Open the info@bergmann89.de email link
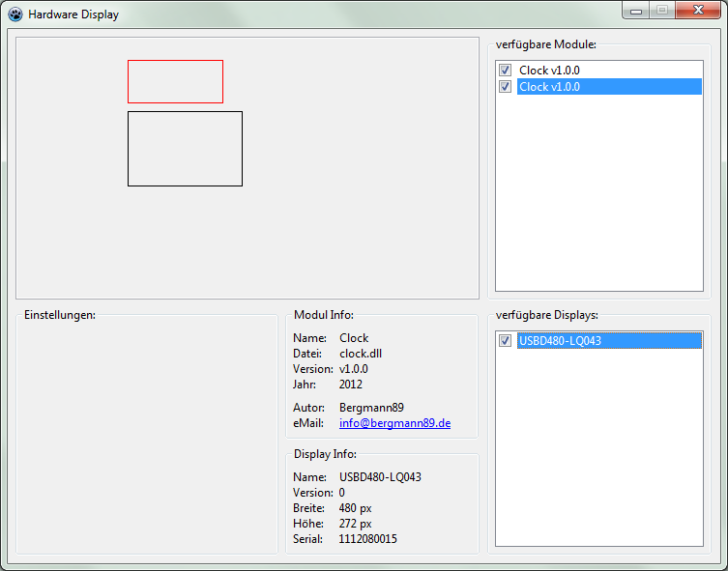The width and height of the screenshot is (728, 571). pos(394,423)
